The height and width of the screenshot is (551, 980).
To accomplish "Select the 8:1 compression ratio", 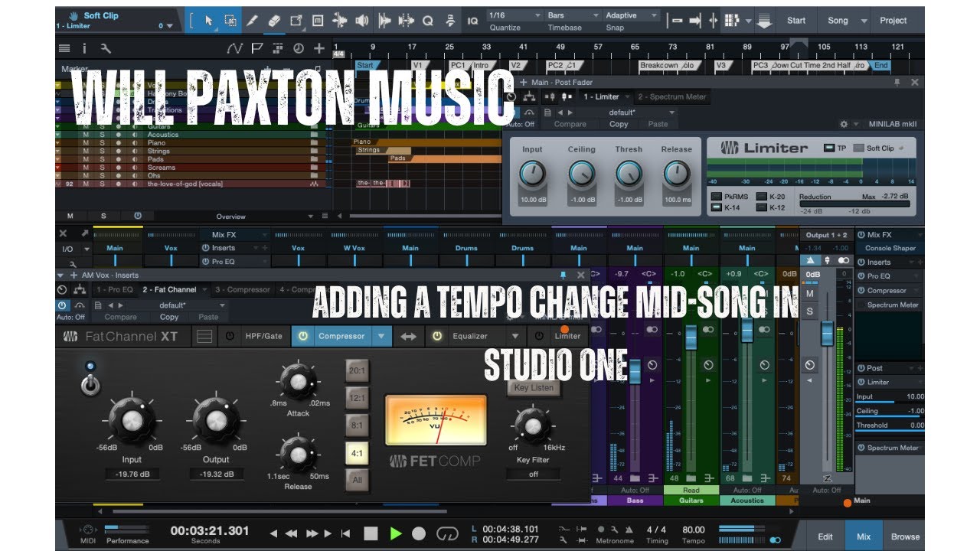I will coord(356,425).
